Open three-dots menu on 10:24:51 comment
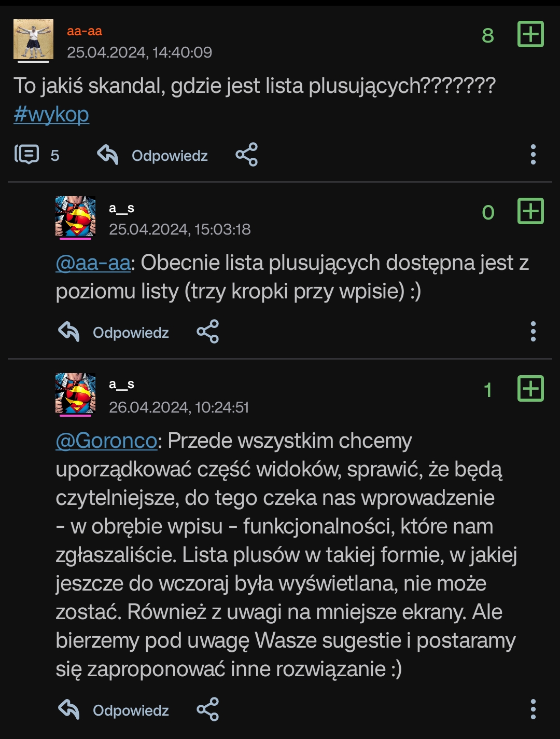The width and height of the screenshot is (560, 739). (x=533, y=709)
